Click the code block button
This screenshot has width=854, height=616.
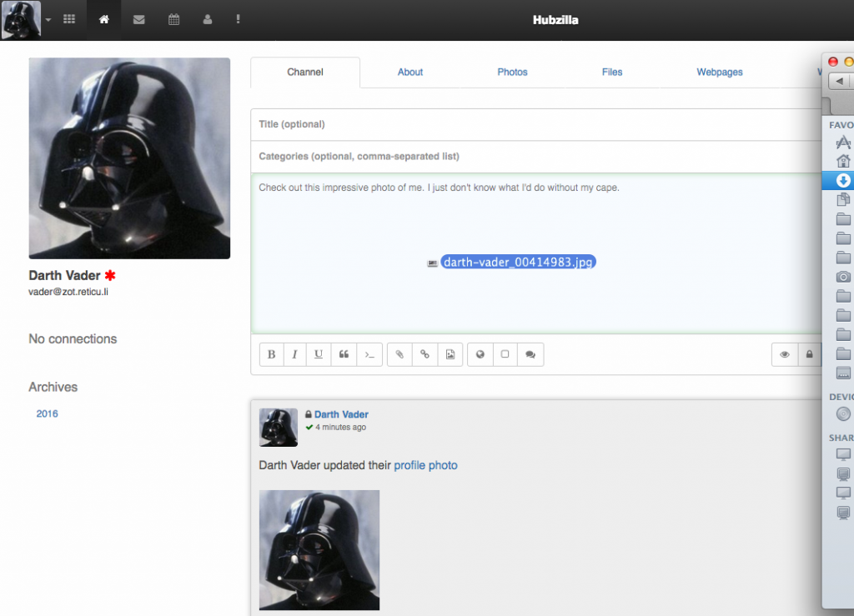369,354
